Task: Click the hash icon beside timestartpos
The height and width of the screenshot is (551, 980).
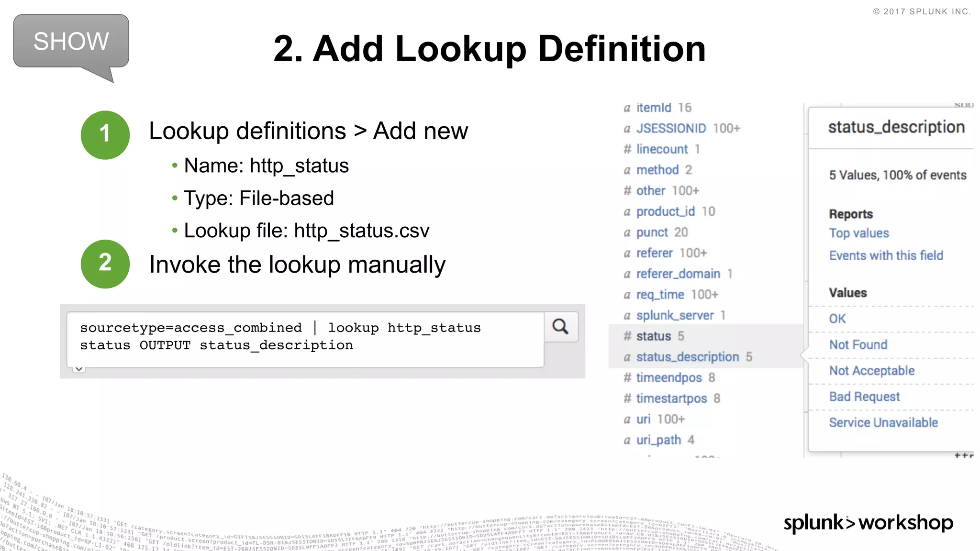Action: [x=627, y=398]
